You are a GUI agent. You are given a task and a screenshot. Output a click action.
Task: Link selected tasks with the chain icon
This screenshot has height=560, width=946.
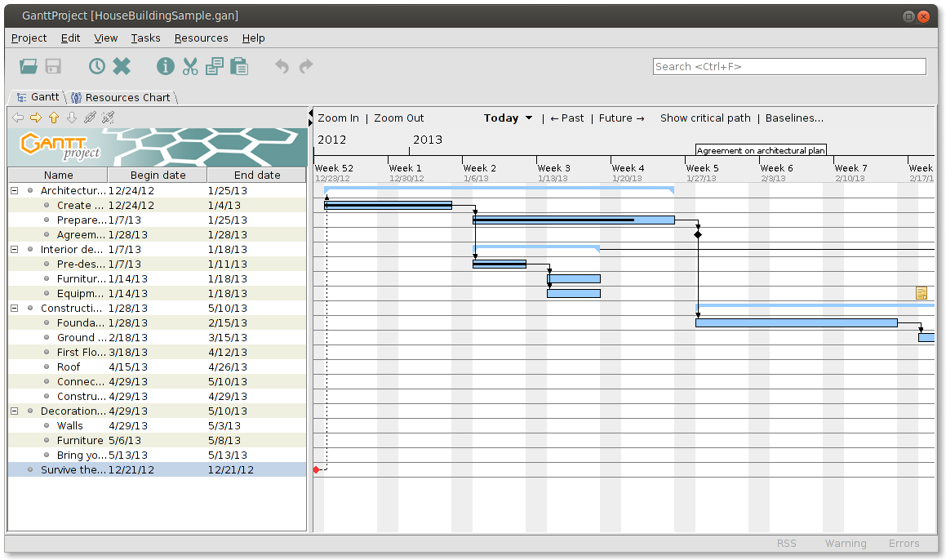click(90, 117)
